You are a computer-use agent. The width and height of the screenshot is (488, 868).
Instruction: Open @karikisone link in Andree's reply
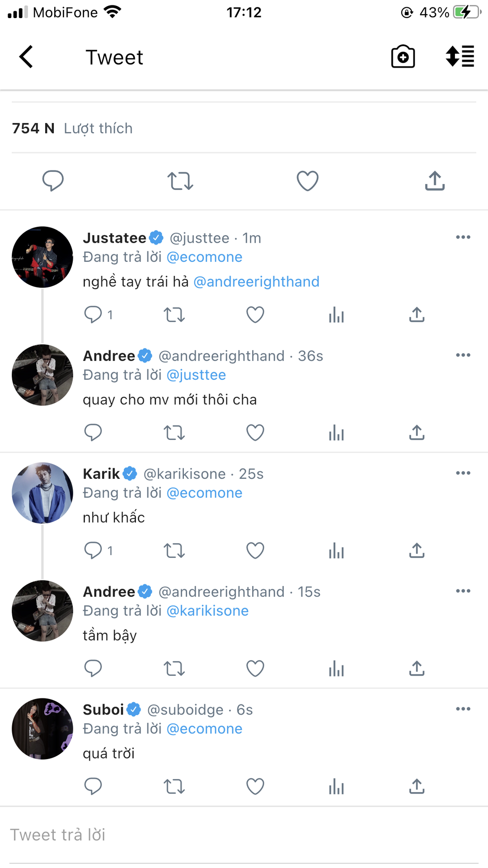tap(207, 611)
